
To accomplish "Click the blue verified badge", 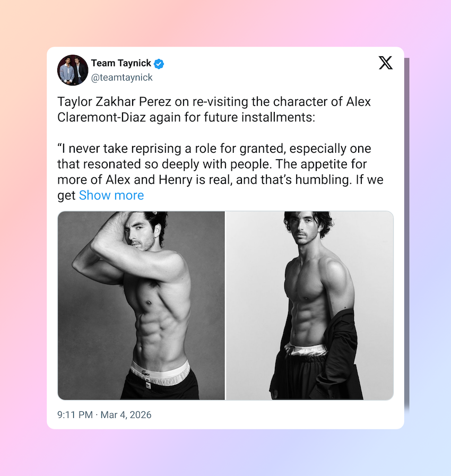I will [159, 64].
